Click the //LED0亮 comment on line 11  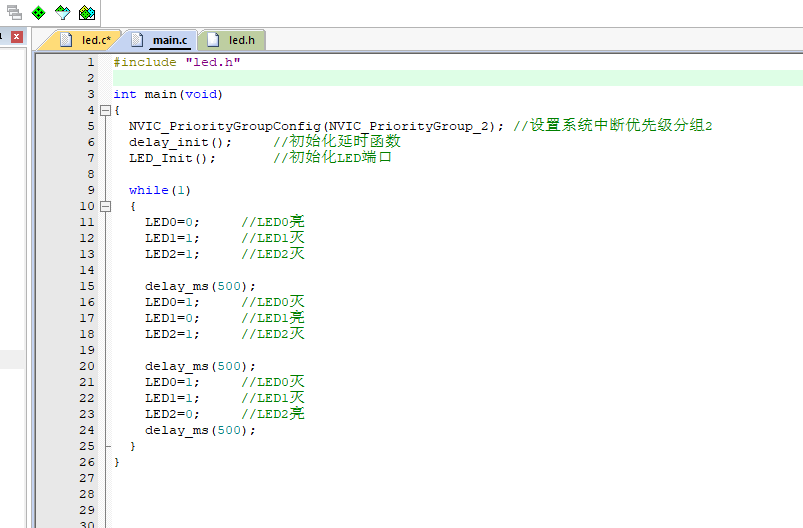tap(273, 222)
